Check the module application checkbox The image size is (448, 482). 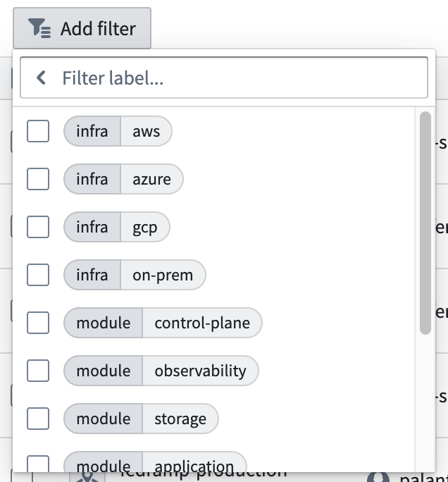click(x=38, y=464)
